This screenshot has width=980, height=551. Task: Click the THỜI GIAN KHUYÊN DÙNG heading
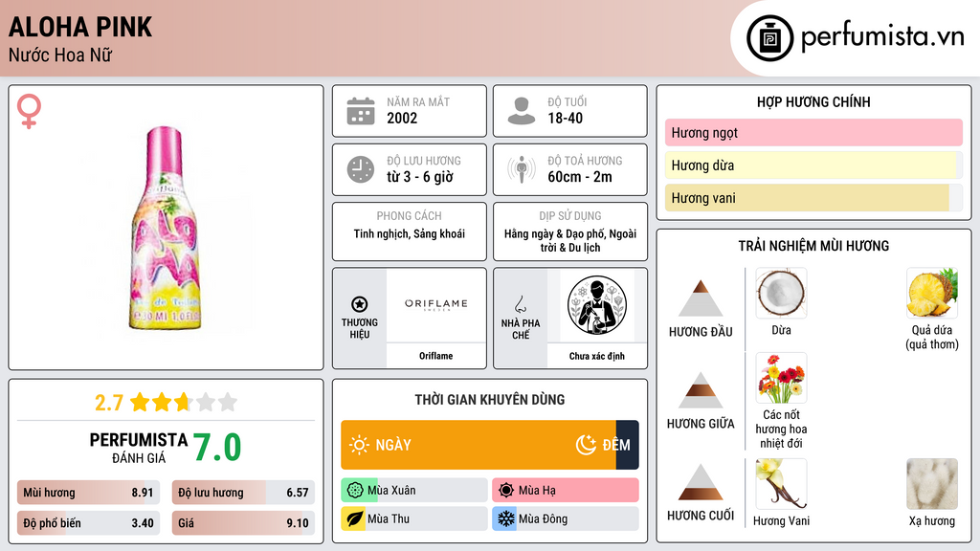[490, 399]
